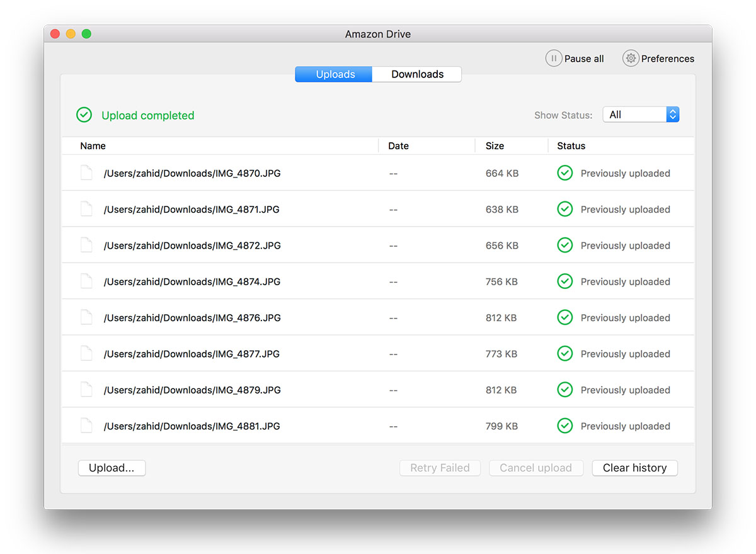Click the 756 KB size value
The width and height of the screenshot is (756, 554).
[501, 281]
